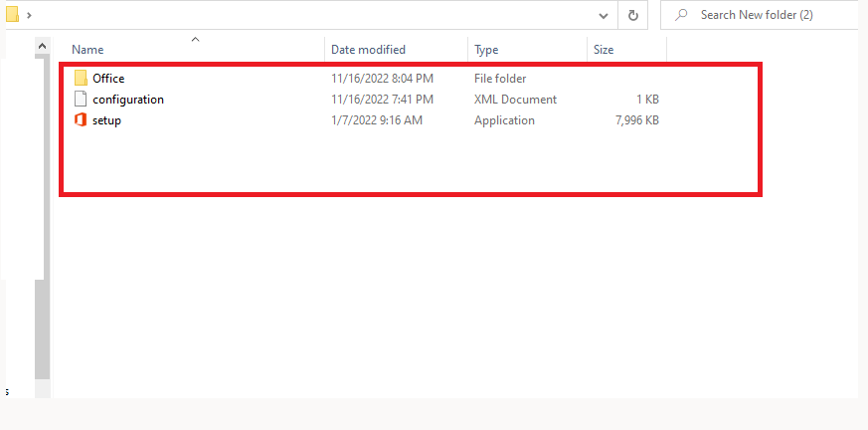The height and width of the screenshot is (430, 868).
Task: Click the "File folder" type cell
Action: pyautogui.click(x=500, y=79)
